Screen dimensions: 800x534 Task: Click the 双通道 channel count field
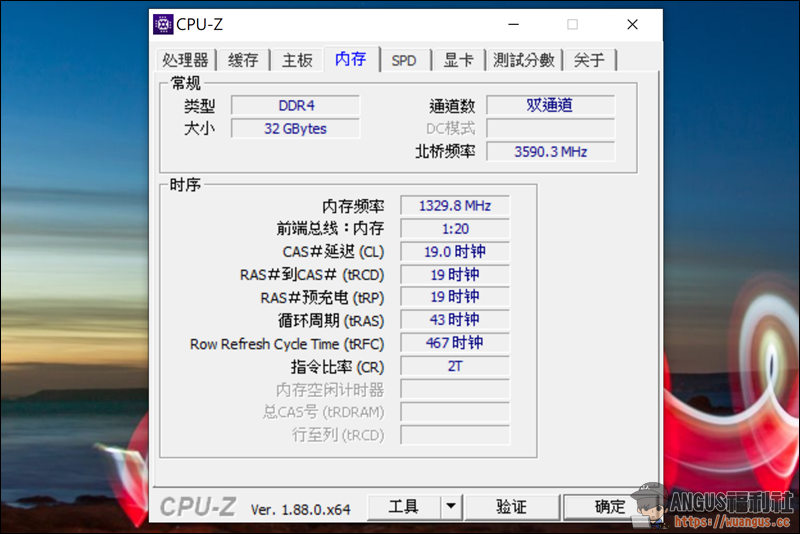click(550, 106)
